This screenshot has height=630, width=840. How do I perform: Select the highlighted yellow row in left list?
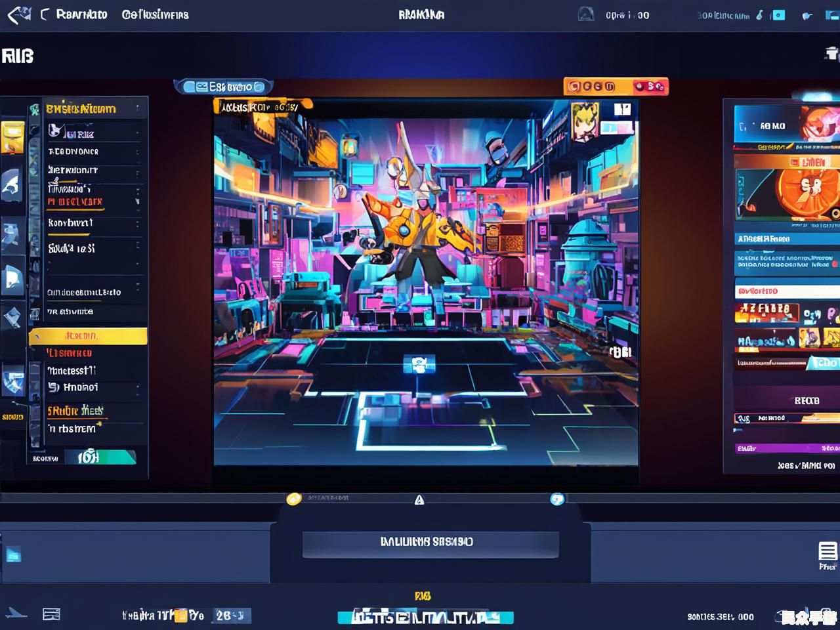coord(88,337)
